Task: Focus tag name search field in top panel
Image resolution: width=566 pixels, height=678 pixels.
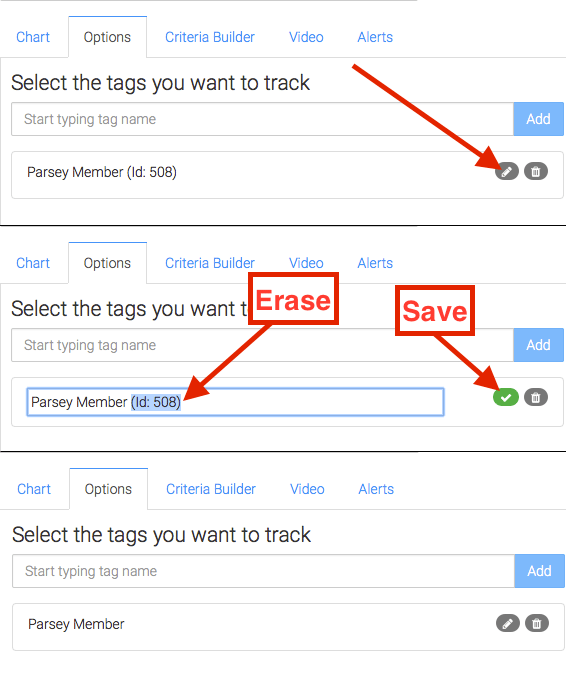Action: click(262, 119)
